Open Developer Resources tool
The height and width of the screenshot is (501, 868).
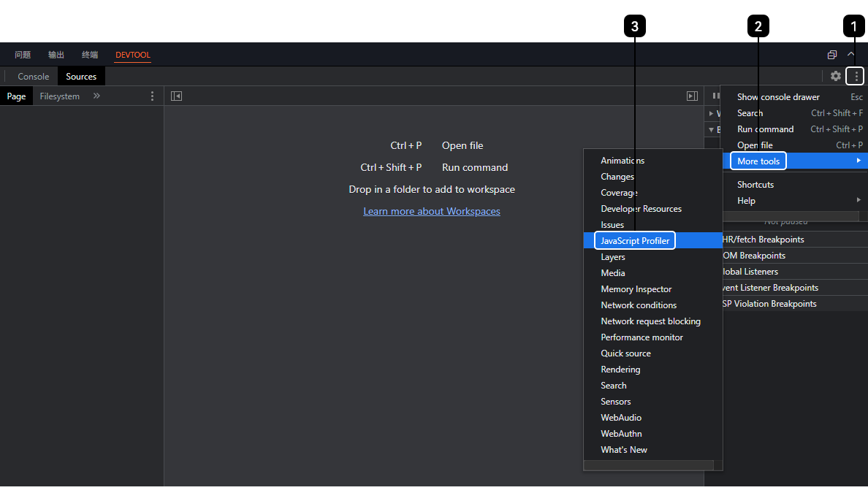point(652,209)
